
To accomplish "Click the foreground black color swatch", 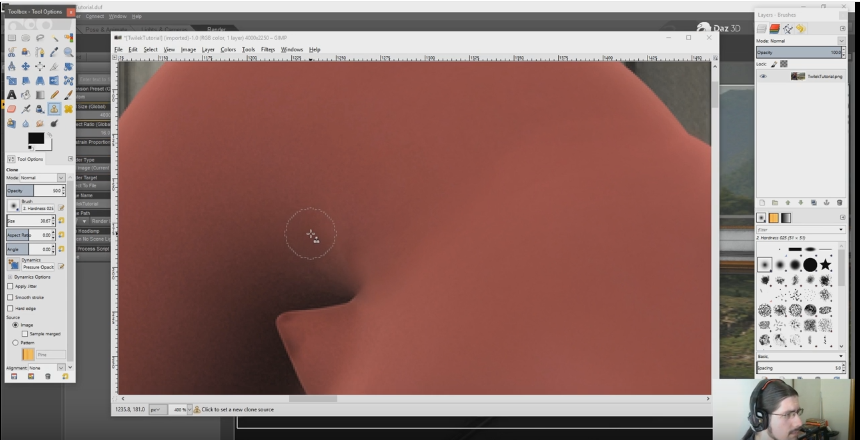I will (36, 138).
